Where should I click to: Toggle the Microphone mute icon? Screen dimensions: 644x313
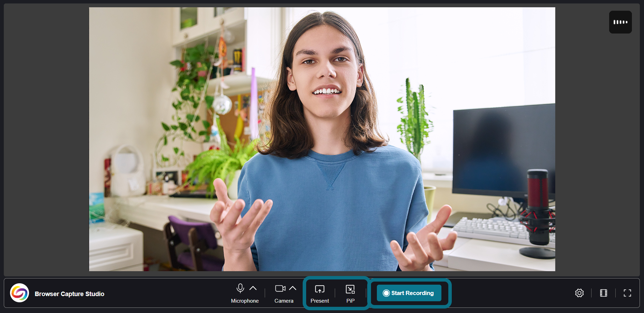(240, 288)
